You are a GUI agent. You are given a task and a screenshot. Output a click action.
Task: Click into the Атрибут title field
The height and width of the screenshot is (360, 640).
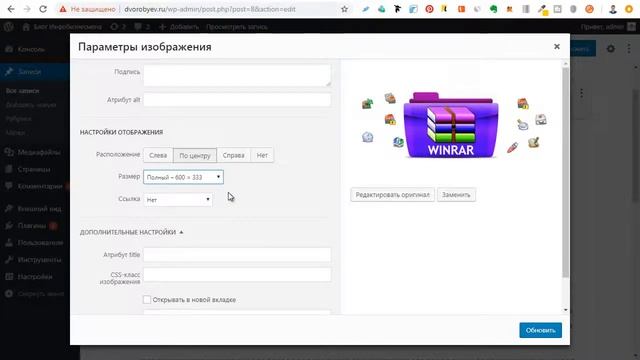(x=237, y=255)
